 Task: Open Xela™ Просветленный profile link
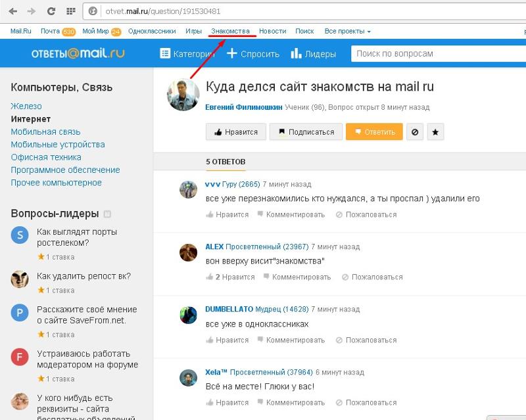click(259, 373)
